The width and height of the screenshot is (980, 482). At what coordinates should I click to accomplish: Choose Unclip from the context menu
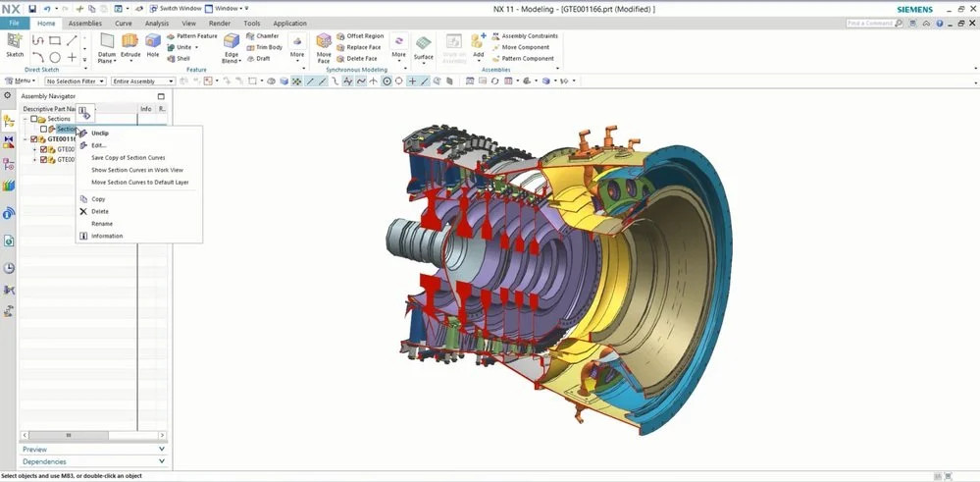click(100, 133)
